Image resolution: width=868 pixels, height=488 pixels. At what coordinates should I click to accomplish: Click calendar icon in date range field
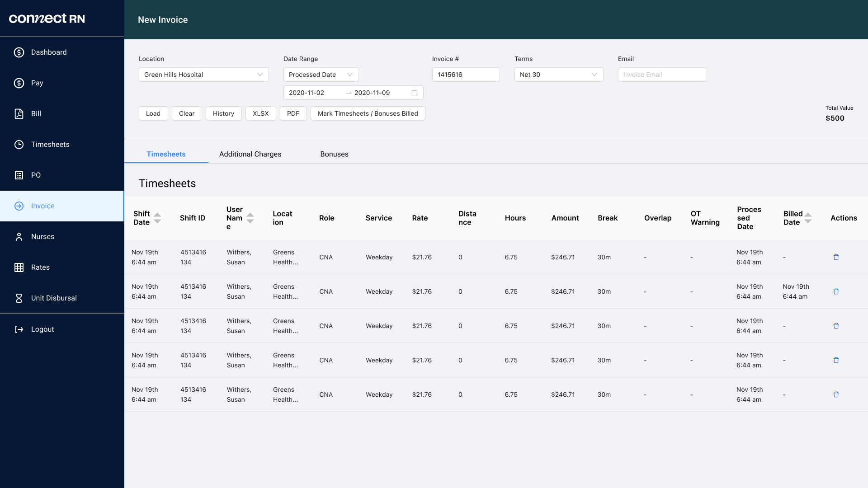pos(414,93)
